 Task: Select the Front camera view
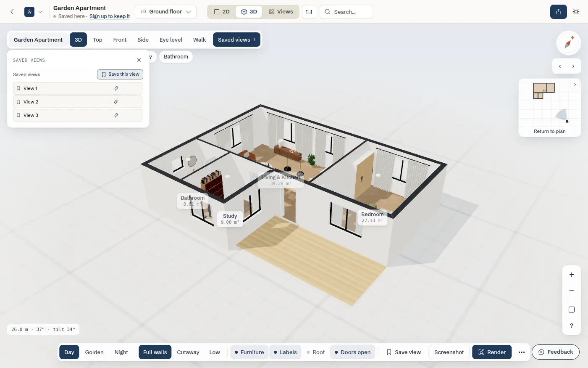(120, 40)
